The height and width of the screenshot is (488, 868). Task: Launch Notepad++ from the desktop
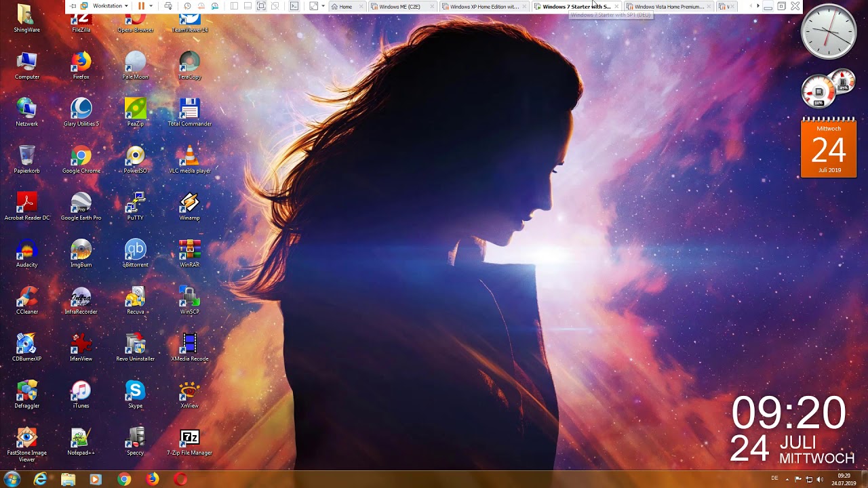click(81, 441)
